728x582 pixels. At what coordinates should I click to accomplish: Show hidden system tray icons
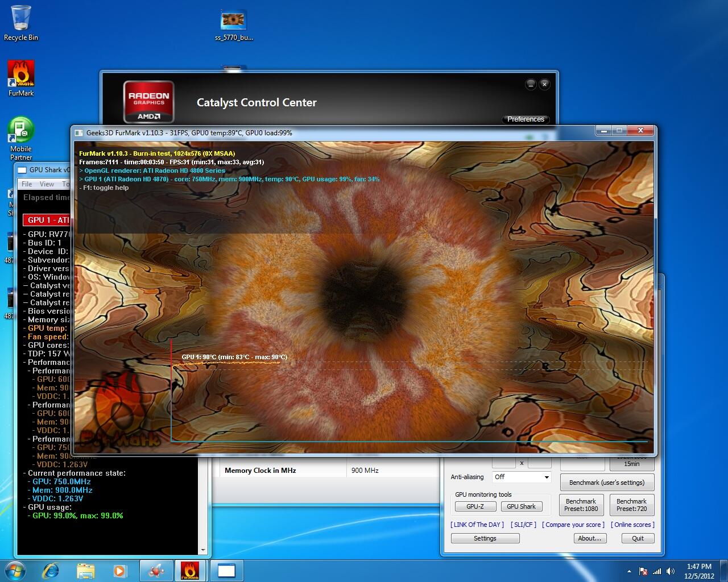[629, 571]
